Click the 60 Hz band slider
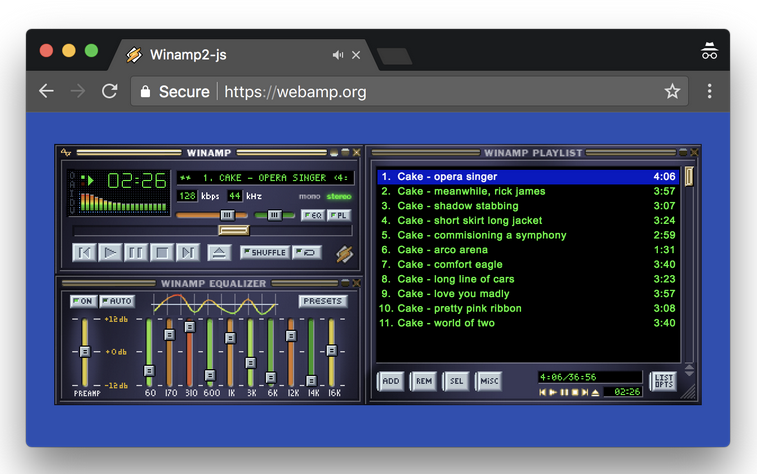757x474 pixels. tap(149, 371)
